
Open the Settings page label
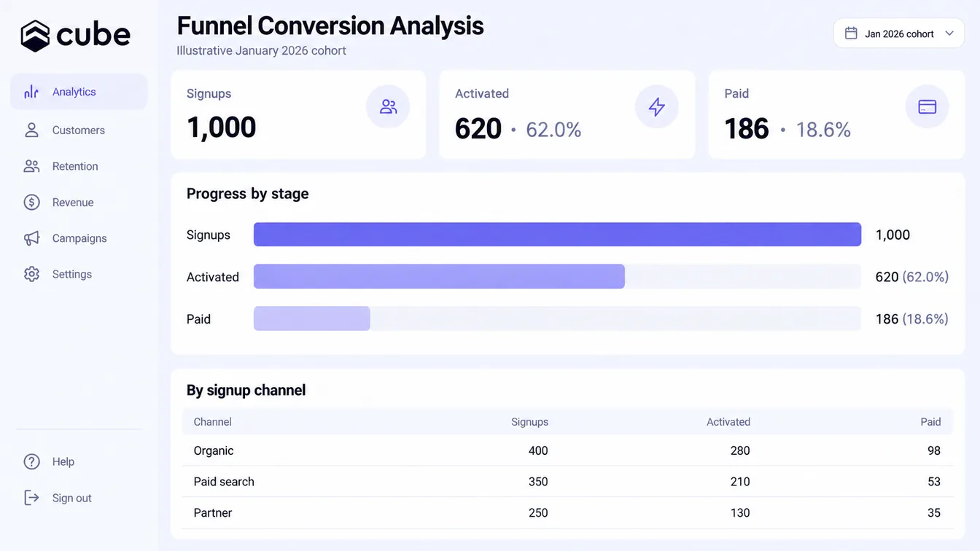(72, 274)
